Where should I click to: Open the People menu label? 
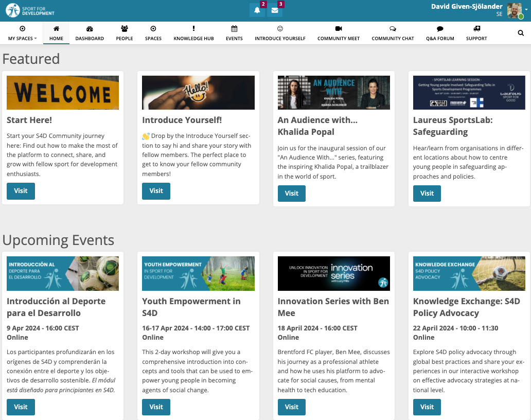[125, 39]
